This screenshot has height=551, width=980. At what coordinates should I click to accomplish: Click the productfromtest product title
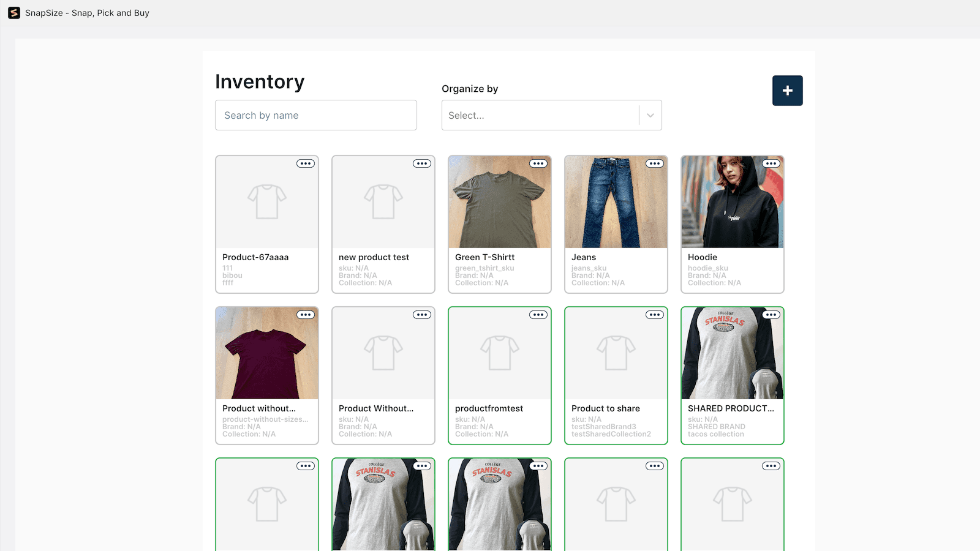[488, 408]
